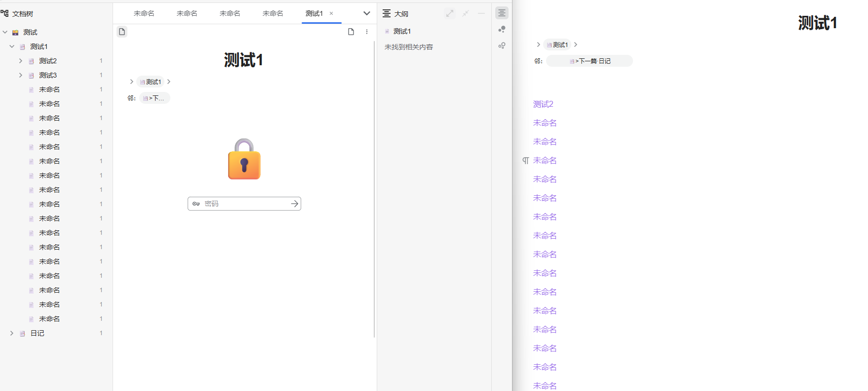Click the document icon beside the more menu
This screenshot has width=868, height=391.
(351, 32)
